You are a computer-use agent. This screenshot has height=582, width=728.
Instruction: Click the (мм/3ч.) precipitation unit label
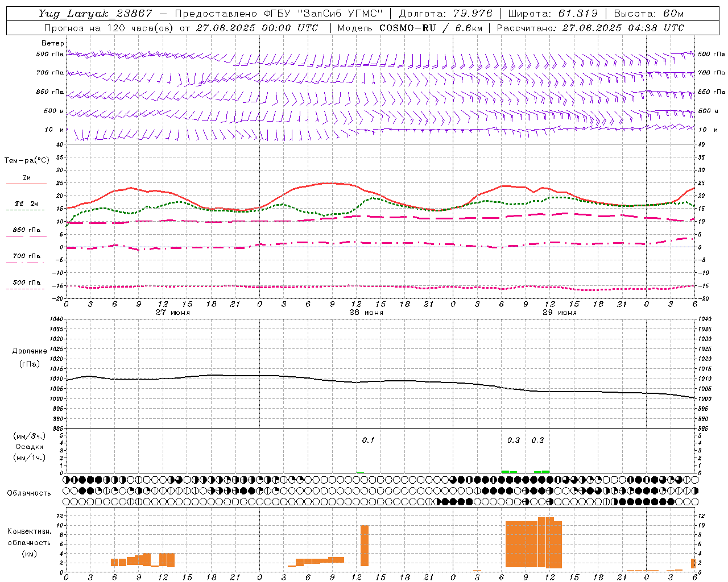point(30,436)
